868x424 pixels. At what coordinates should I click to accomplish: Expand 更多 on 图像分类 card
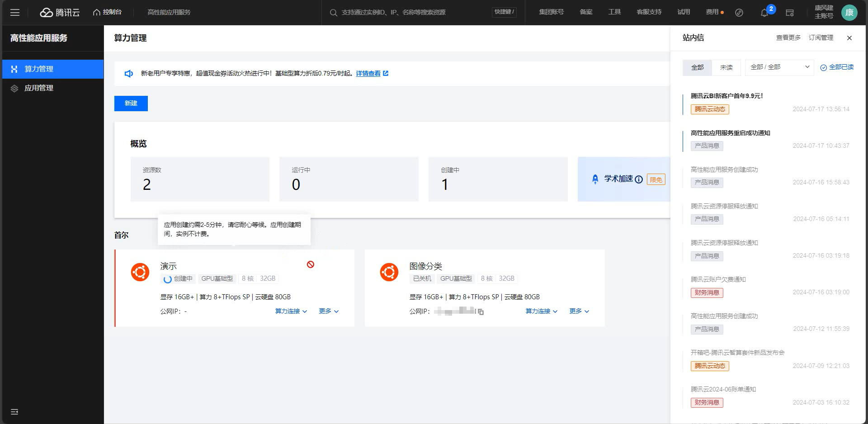pos(579,311)
